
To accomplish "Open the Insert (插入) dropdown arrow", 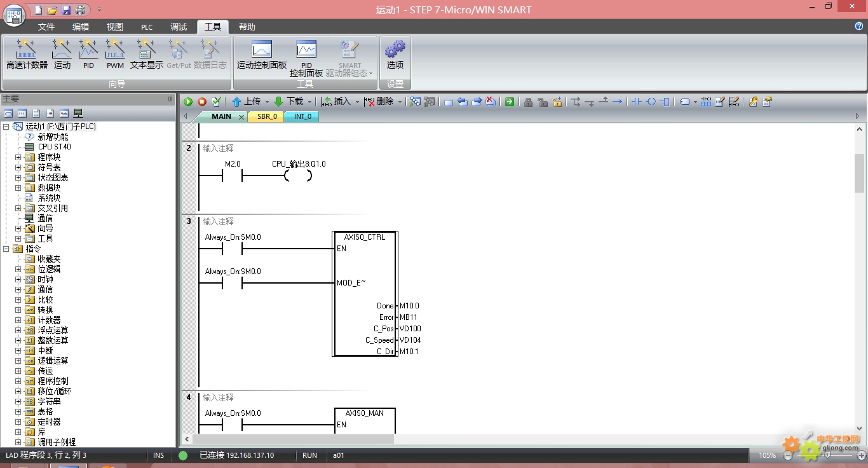I will [x=357, y=102].
